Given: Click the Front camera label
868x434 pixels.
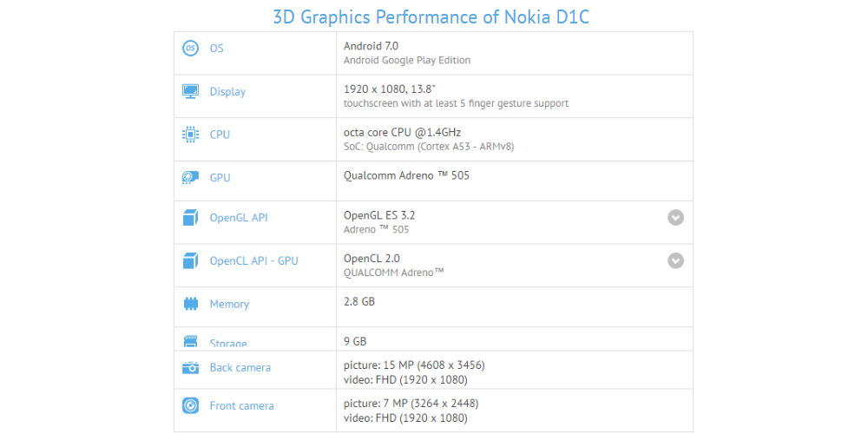Looking at the screenshot, I should (x=241, y=405).
